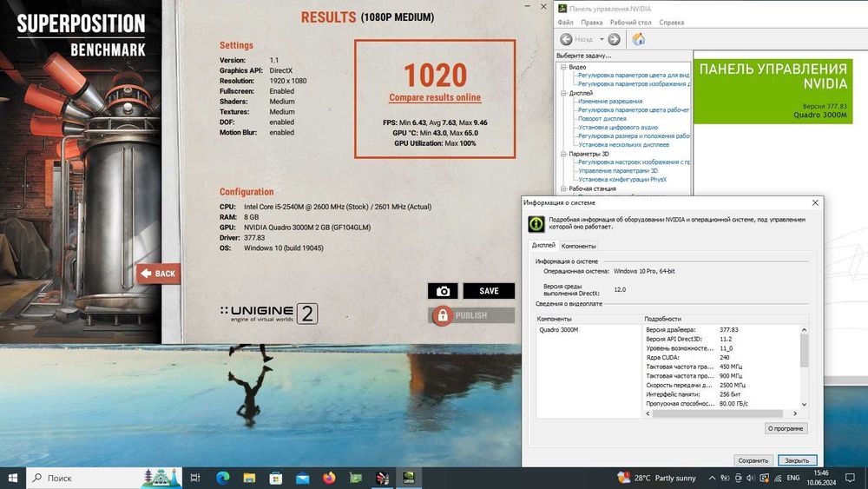Click the Home icon in NVIDIA panel toolbar
Screen dimensions: 868x489
638,39
